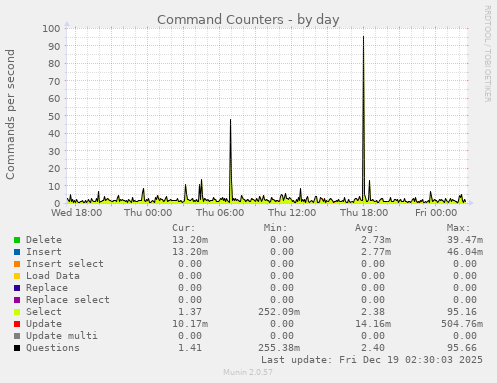The height and width of the screenshot is (383, 497).
Task: Click the red Update legend swatch
Action: click(x=17, y=324)
